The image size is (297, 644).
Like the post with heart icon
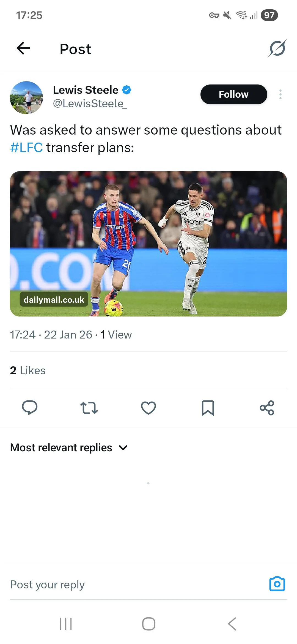148,408
